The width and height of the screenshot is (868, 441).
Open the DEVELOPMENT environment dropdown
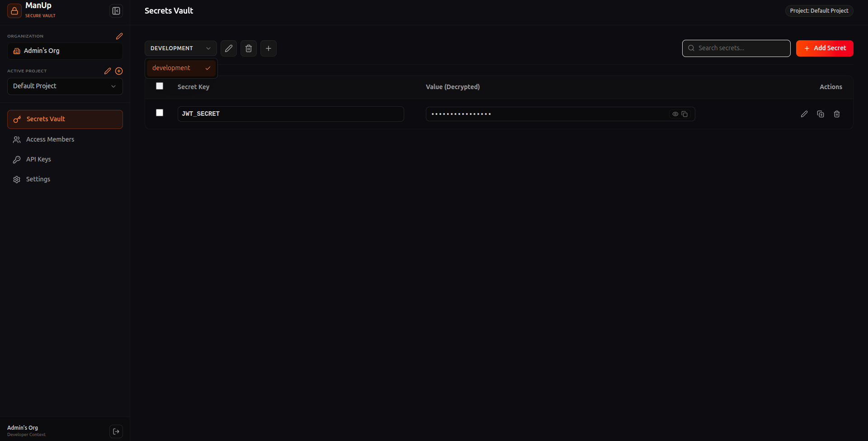(x=181, y=48)
